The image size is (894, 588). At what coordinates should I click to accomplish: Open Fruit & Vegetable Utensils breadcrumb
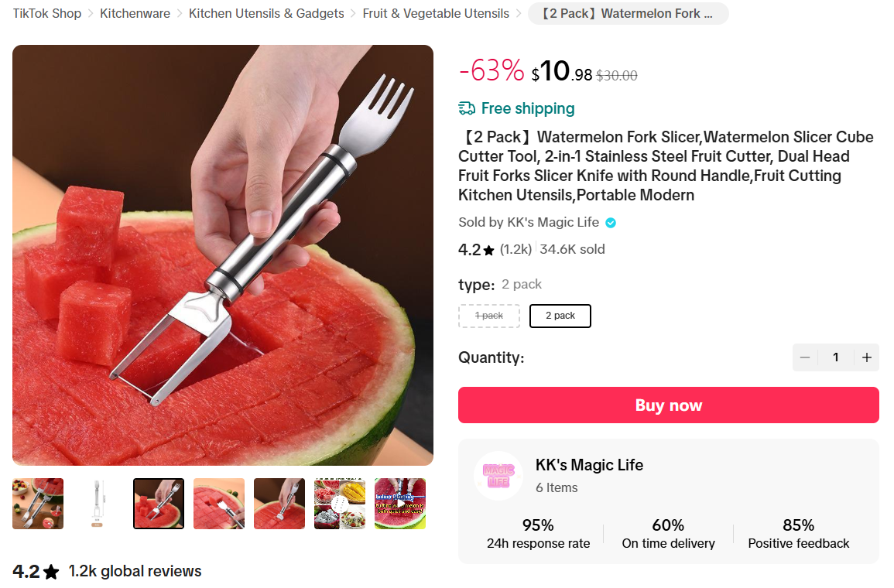pyautogui.click(x=436, y=14)
